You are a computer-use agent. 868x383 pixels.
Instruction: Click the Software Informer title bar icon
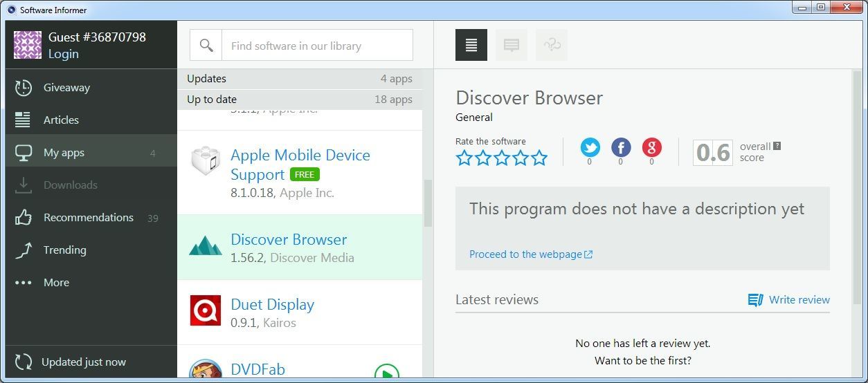(11, 10)
